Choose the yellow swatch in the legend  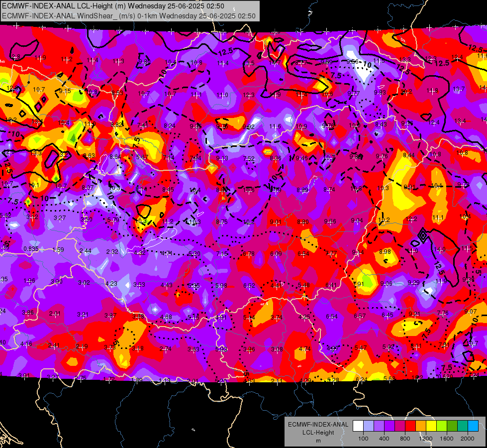(x=431, y=426)
